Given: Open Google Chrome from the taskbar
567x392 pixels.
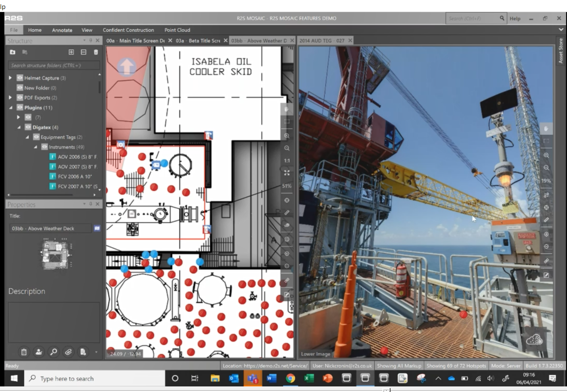Looking at the screenshot, I should 290,378.
